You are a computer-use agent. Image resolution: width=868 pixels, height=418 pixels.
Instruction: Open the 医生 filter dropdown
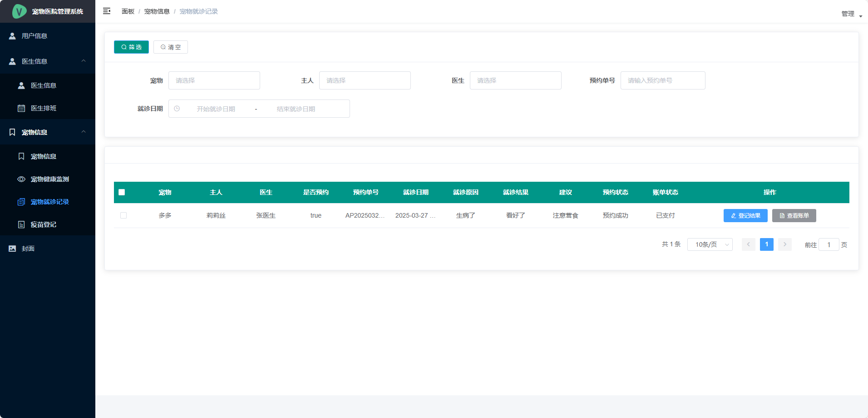pos(516,80)
